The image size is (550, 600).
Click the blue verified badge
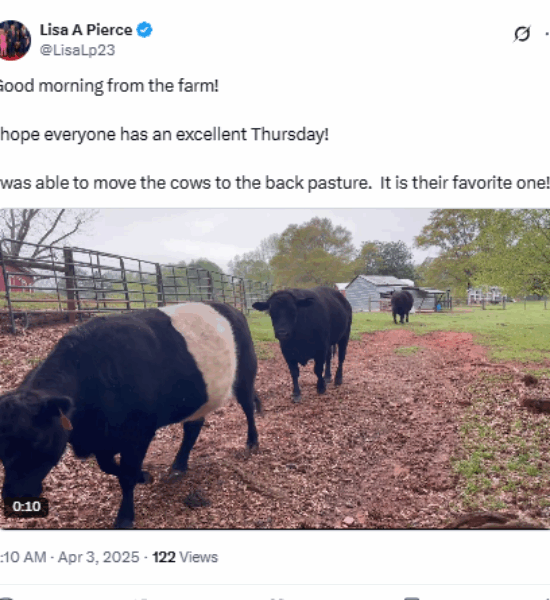tap(144, 30)
